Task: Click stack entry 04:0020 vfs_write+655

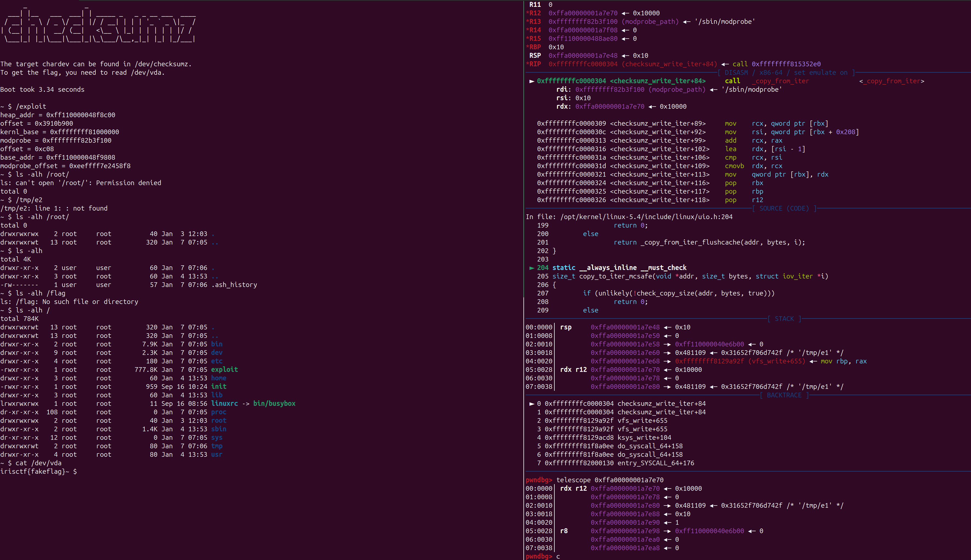Action: point(696,361)
